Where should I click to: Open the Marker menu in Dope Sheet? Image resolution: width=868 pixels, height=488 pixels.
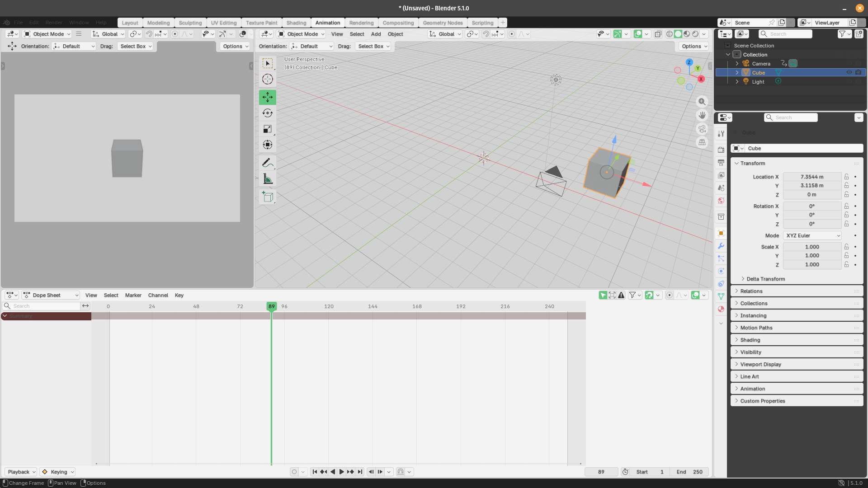pyautogui.click(x=133, y=295)
